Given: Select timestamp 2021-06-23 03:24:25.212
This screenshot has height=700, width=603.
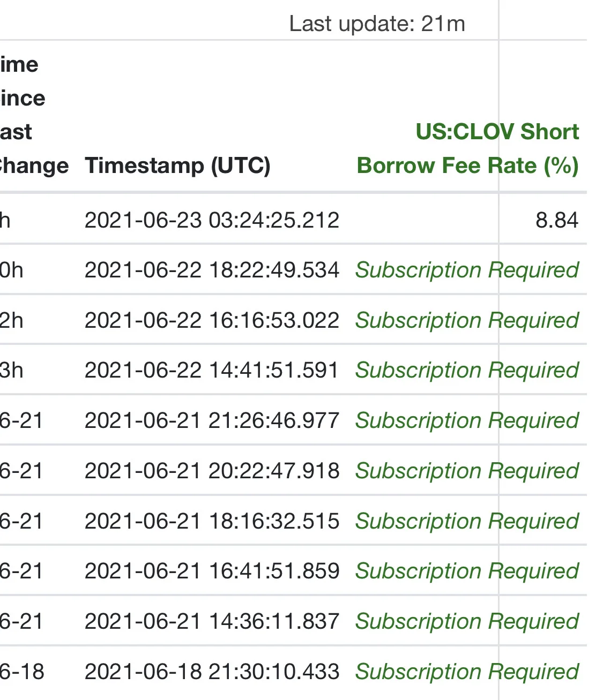Looking at the screenshot, I should 212,220.
